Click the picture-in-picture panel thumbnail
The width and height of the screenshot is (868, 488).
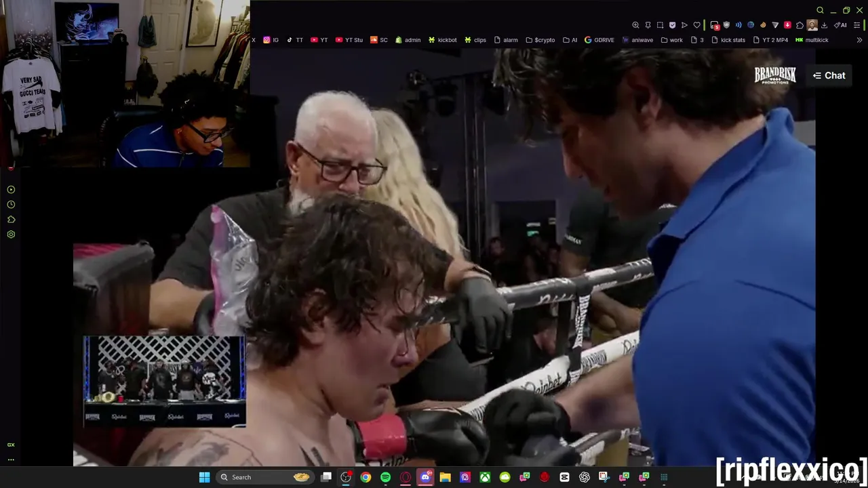164,381
